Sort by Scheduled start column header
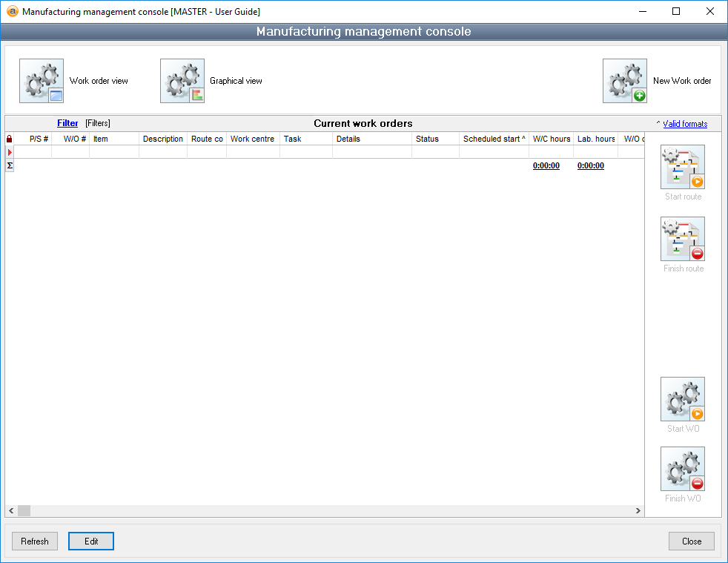 [494, 139]
